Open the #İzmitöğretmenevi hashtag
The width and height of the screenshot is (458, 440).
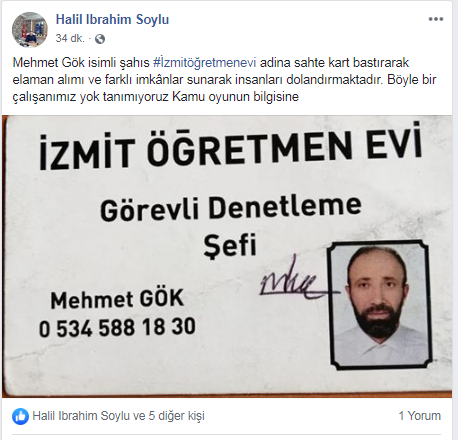click(204, 62)
